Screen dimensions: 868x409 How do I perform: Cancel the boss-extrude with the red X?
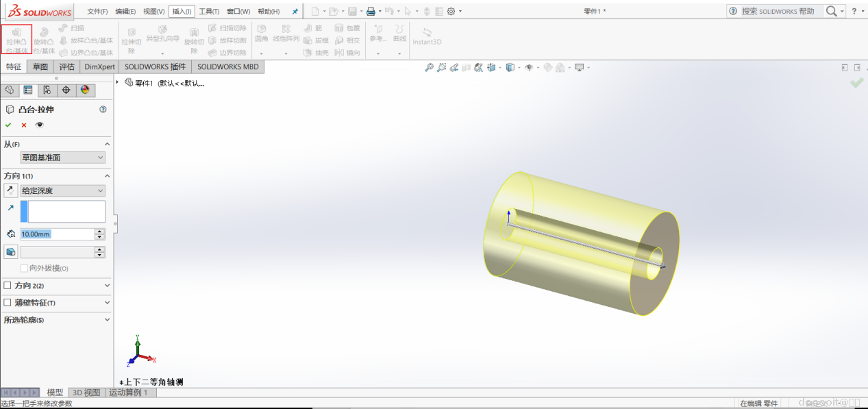[24, 125]
